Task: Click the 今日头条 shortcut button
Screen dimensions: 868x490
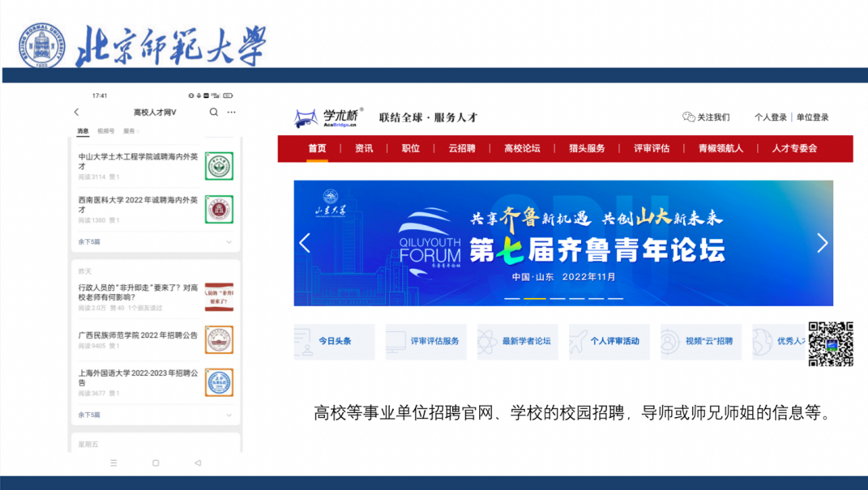Action: coord(335,341)
